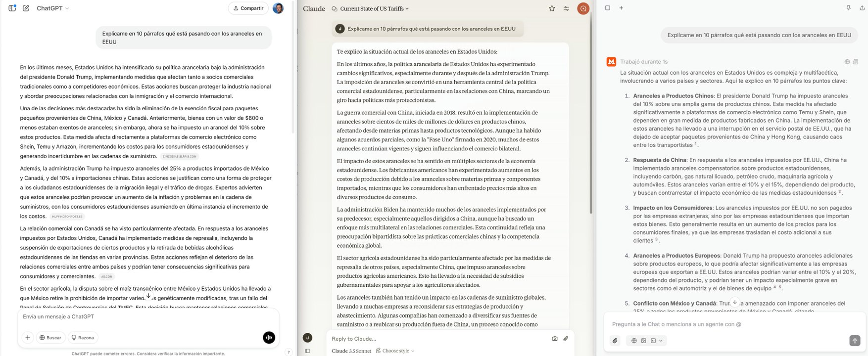This screenshot has width=868, height=356.
Task: Open citation 3 after 'clientes'
Action: click(657, 240)
